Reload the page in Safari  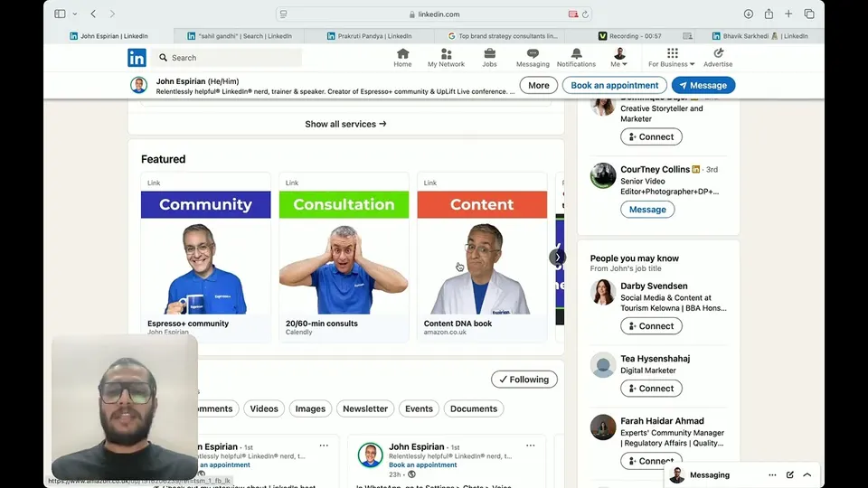(585, 14)
